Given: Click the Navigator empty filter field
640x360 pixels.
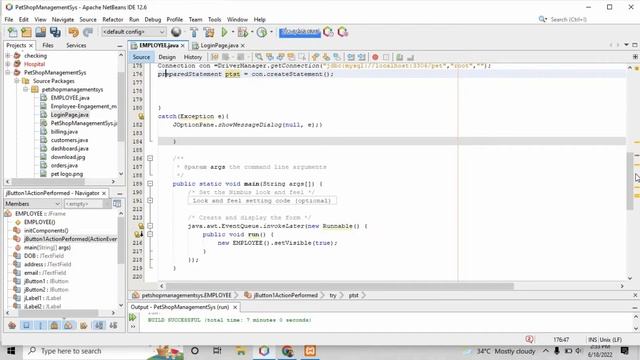Looking at the screenshot, I should point(84,204).
